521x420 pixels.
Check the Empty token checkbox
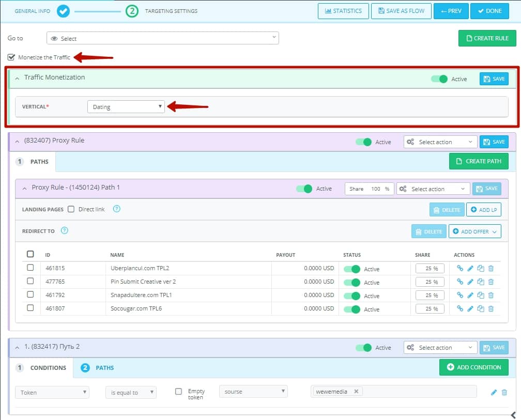coord(178,392)
